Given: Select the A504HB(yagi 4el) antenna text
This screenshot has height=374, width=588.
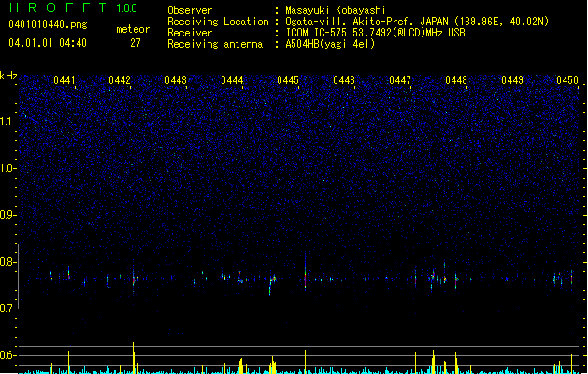Looking at the screenshot, I should point(330,44).
